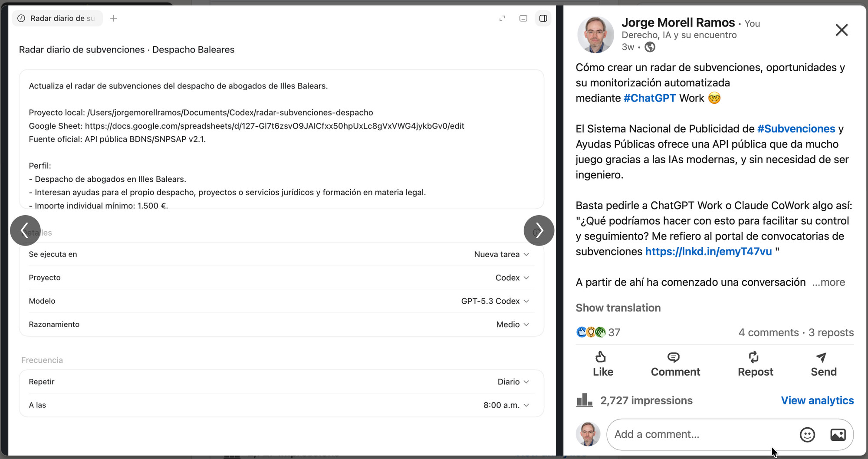Open the Modelo GPT-5.3 Codex dropdown
Image resolution: width=868 pixels, height=459 pixels.
pyautogui.click(x=495, y=301)
